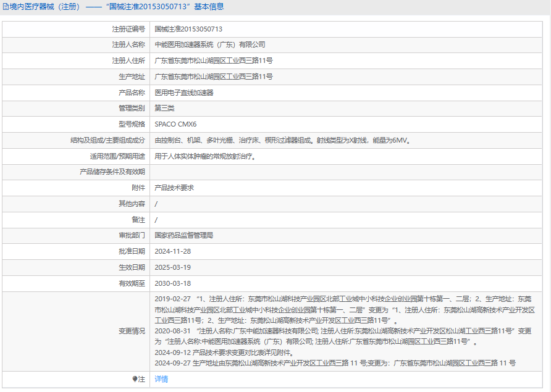Click the approval date 2024-11-28

[172, 251]
